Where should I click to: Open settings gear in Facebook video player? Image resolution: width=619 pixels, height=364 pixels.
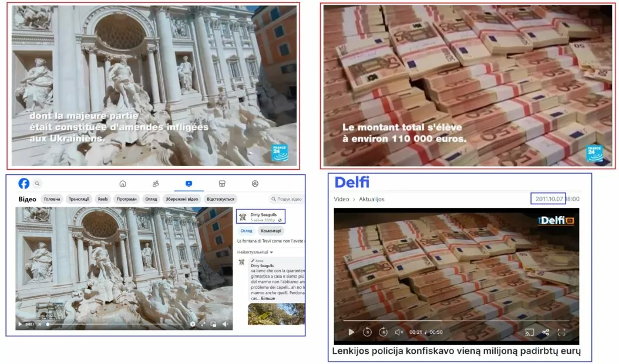coord(192,324)
